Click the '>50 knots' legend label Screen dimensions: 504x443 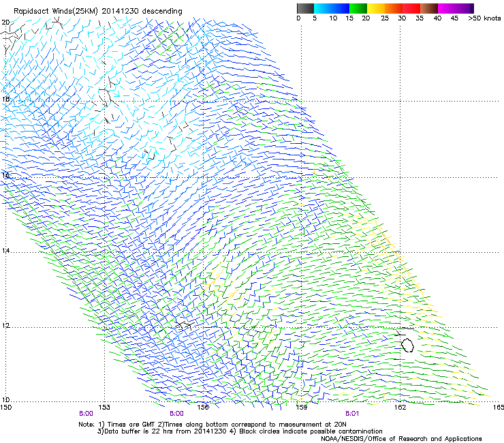tap(484, 18)
